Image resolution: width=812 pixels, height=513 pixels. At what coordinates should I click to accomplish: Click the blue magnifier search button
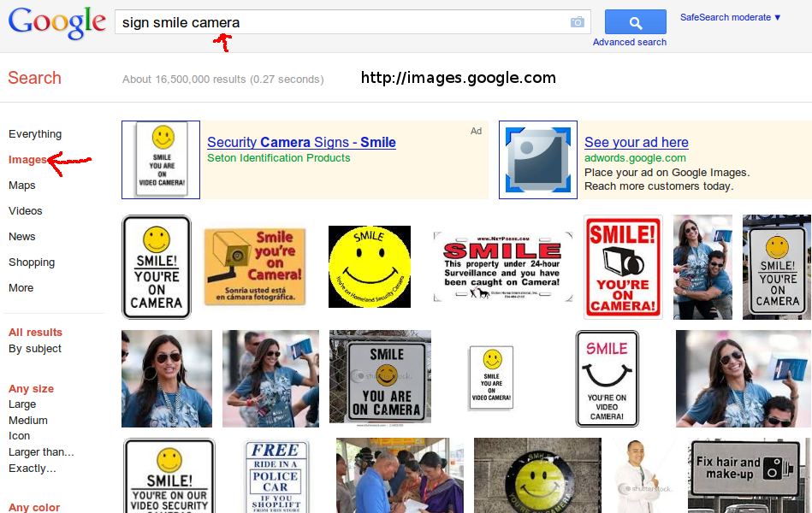click(636, 22)
